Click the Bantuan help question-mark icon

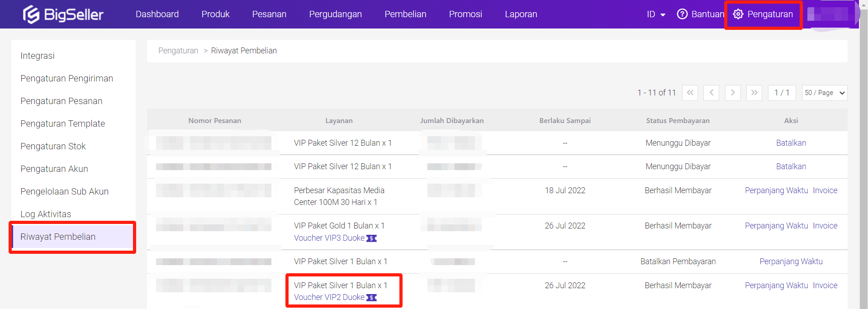click(682, 14)
